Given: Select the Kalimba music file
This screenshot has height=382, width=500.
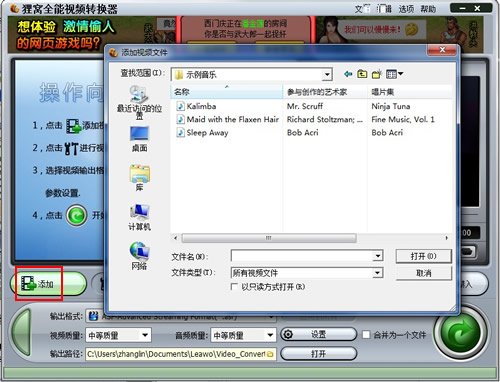Looking at the screenshot, I should point(201,106).
